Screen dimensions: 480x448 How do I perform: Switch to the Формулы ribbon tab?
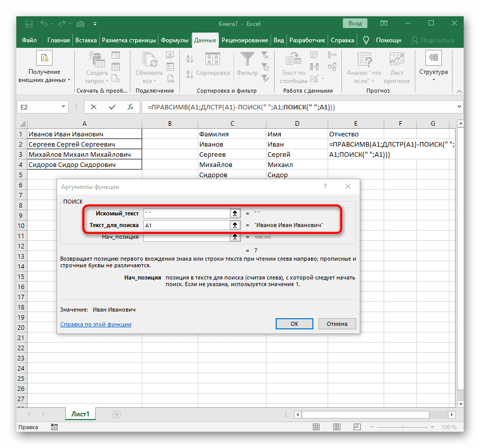click(175, 40)
